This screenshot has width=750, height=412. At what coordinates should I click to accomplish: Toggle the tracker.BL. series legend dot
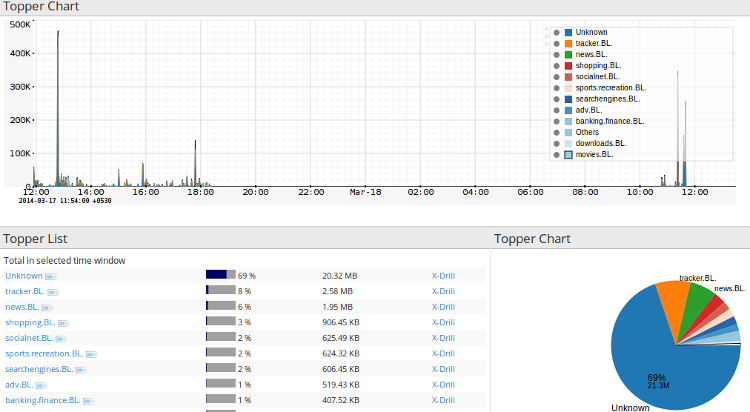[x=556, y=44]
